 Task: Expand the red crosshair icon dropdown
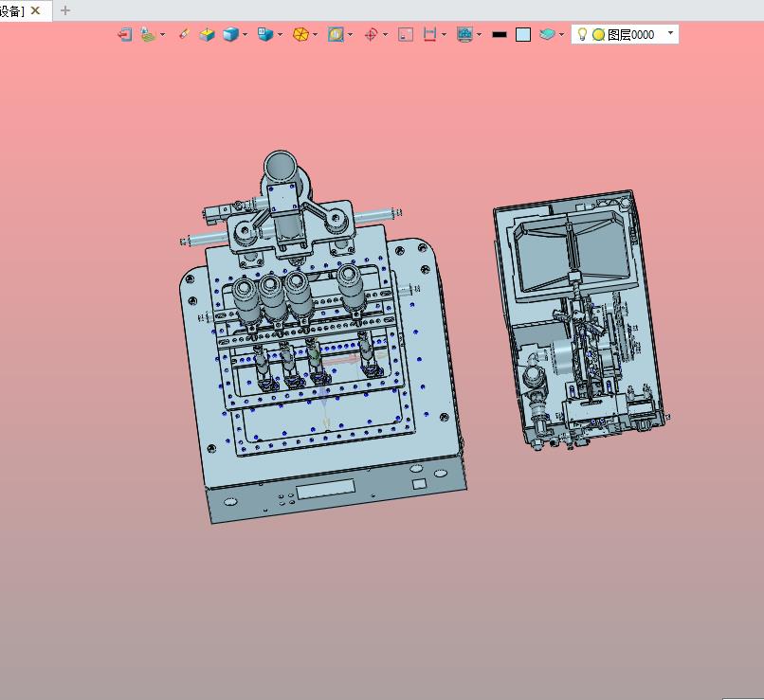point(386,34)
